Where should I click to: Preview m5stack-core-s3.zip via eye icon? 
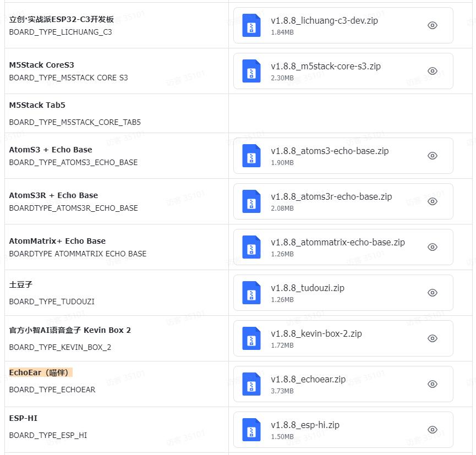[433, 71]
